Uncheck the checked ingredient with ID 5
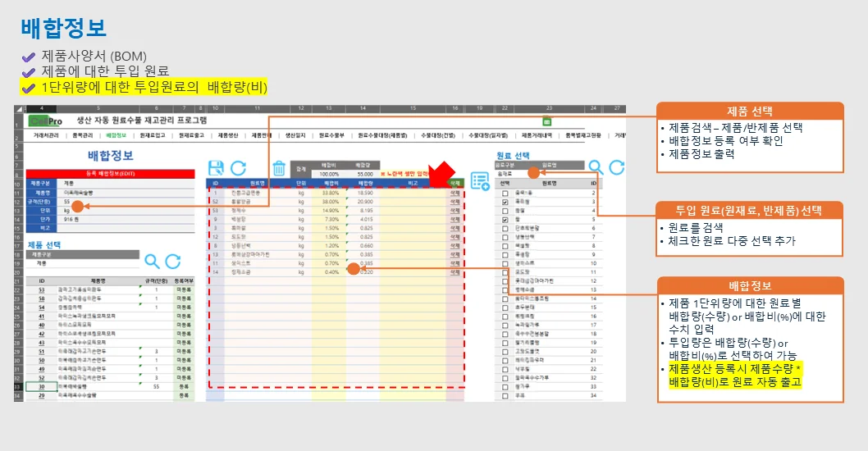This screenshot has height=451, width=868. [505, 220]
